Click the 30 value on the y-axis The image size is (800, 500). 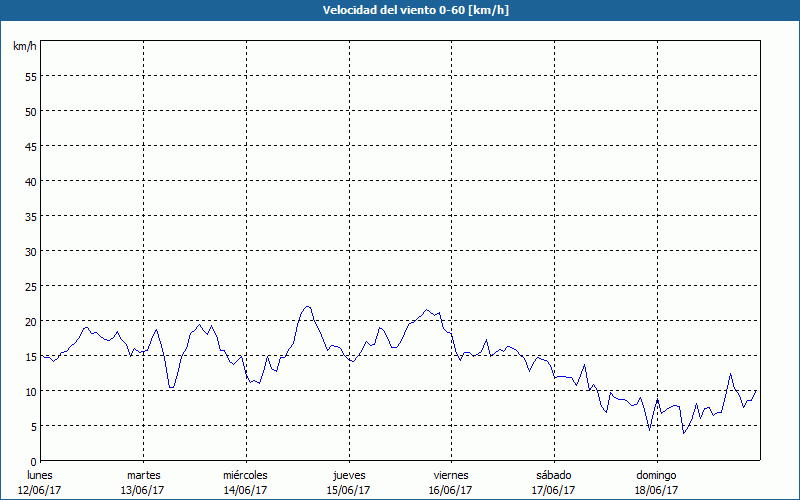pyautogui.click(x=30, y=251)
